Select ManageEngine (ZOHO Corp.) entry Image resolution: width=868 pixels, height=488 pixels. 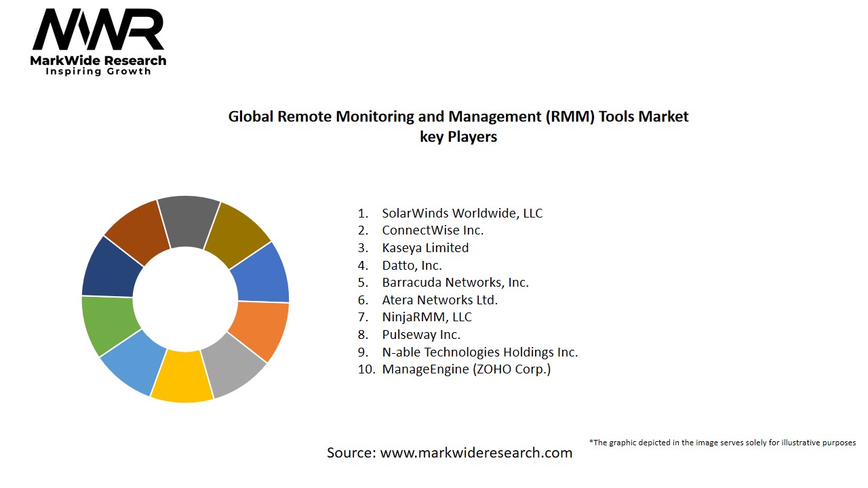466,369
